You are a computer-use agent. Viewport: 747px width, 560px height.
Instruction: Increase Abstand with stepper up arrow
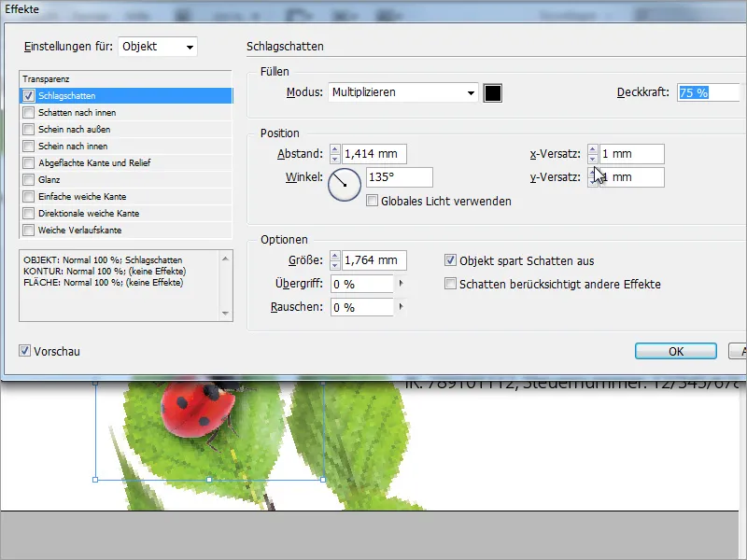point(335,149)
